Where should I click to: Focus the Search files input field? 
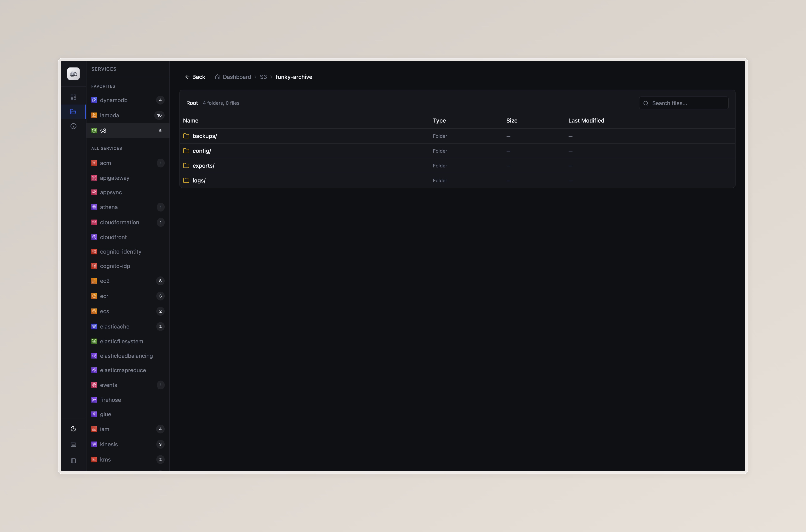tap(688, 103)
